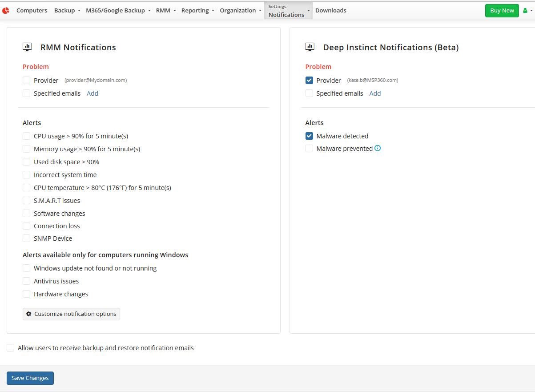
Task: Click 'Alerts available only for computers running Windows'
Action: tap(105, 255)
